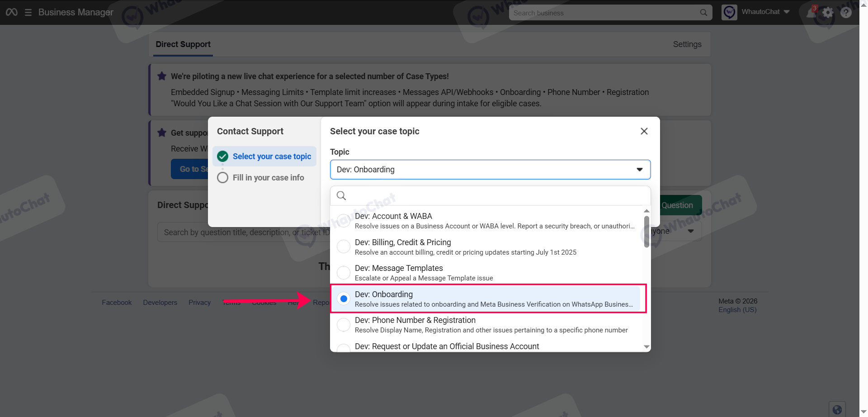Click the Meta logo icon
The image size is (868, 417).
(12, 12)
